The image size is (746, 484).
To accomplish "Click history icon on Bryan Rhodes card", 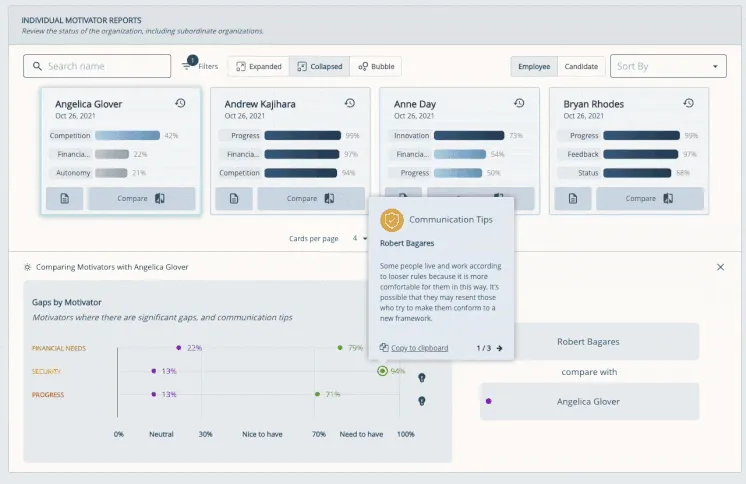I will (688, 103).
